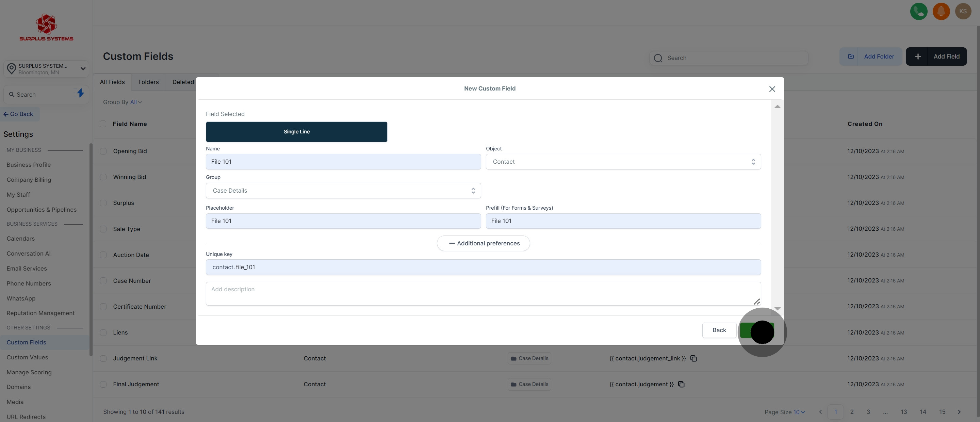This screenshot has width=980, height=422.
Task: Copy the contact.judgement key icon
Action: [681, 384]
